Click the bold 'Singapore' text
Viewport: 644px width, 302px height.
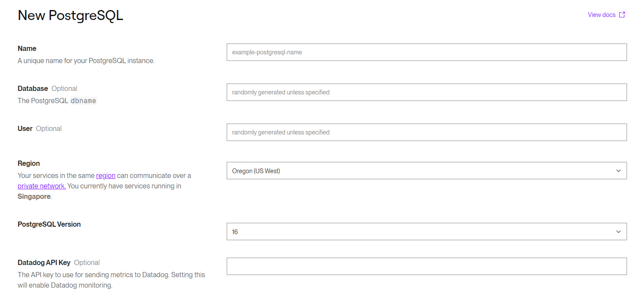click(34, 197)
